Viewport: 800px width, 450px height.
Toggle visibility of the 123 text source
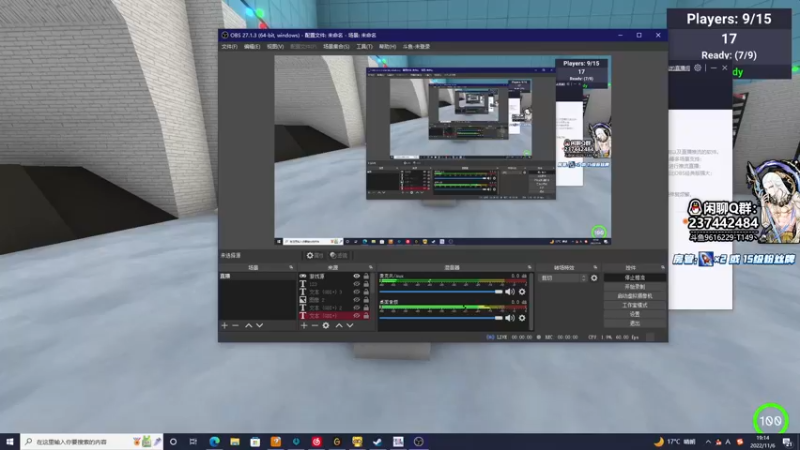point(357,284)
